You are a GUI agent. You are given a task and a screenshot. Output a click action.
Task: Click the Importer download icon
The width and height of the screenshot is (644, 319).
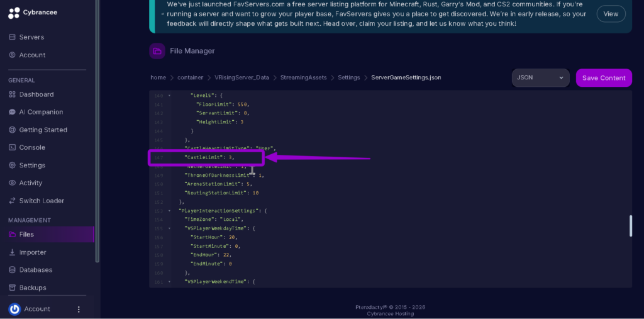click(13, 252)
